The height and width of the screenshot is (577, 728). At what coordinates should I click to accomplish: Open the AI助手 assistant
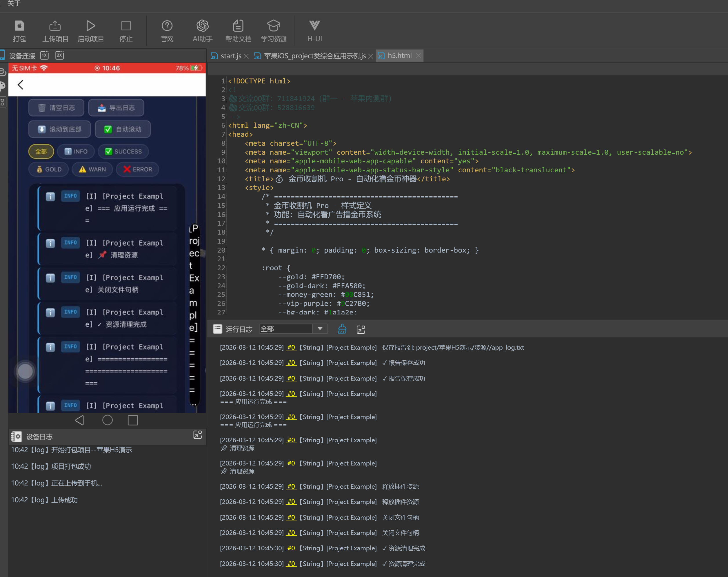coord(203,26)
